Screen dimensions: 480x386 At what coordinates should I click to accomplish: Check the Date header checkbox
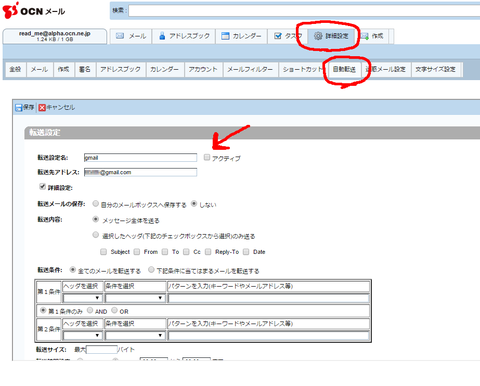click(x=246, y=252)
